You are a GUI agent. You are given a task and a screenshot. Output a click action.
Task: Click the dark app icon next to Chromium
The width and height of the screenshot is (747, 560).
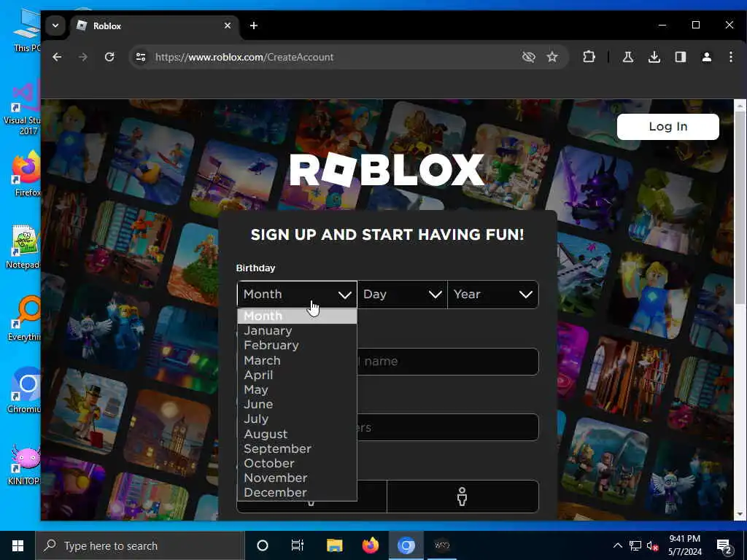442,545
